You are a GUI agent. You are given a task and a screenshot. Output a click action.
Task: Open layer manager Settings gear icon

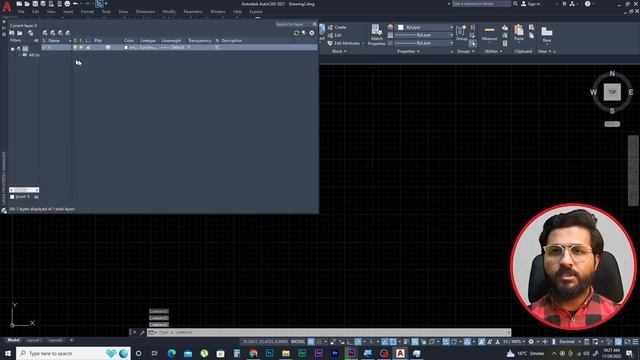click(312, 33)
